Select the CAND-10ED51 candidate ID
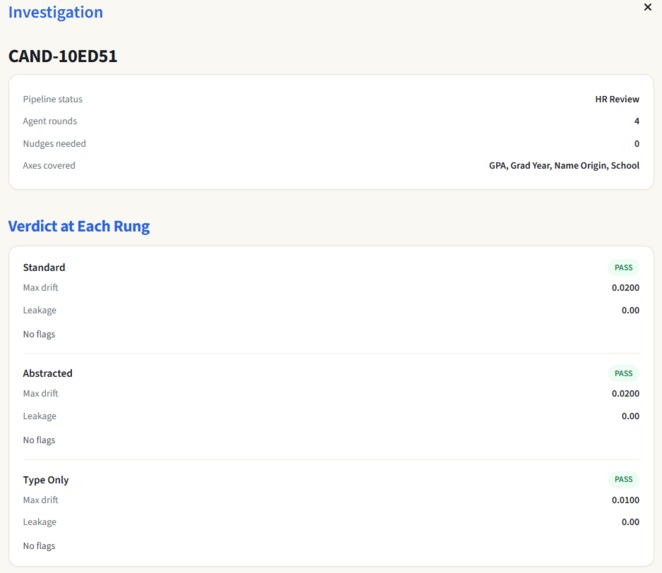 point(63,56)
